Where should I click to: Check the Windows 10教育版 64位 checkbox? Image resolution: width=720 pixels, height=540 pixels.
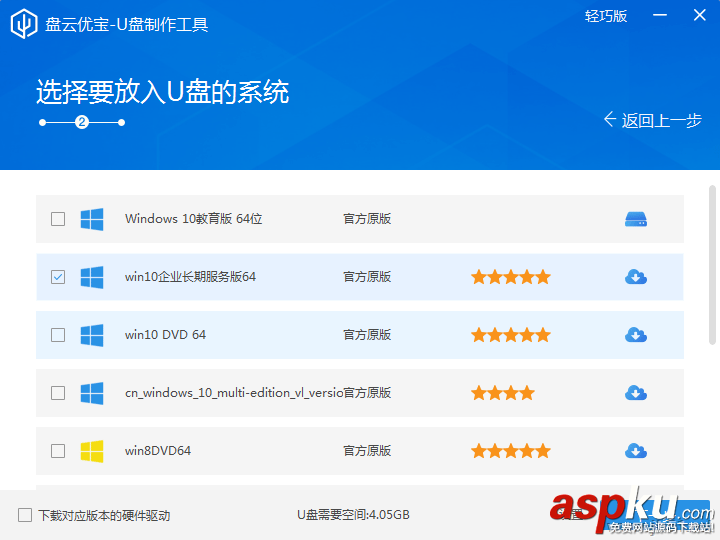[x=58, y=219]
